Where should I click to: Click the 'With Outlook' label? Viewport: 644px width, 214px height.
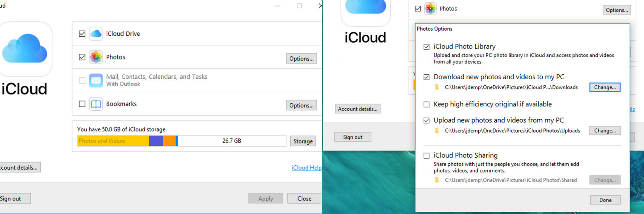pyautogui.click(x=123, y=84)
